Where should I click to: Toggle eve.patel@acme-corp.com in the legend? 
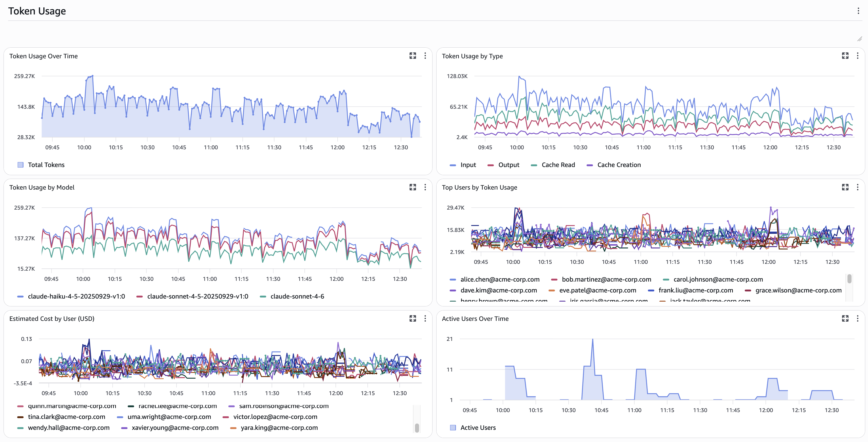(x=592, y=290)
